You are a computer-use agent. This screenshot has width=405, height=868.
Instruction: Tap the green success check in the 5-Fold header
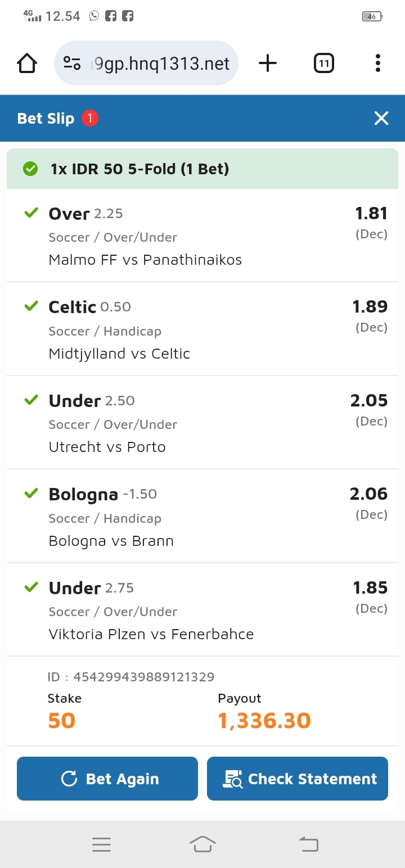[x=30, y=169]
